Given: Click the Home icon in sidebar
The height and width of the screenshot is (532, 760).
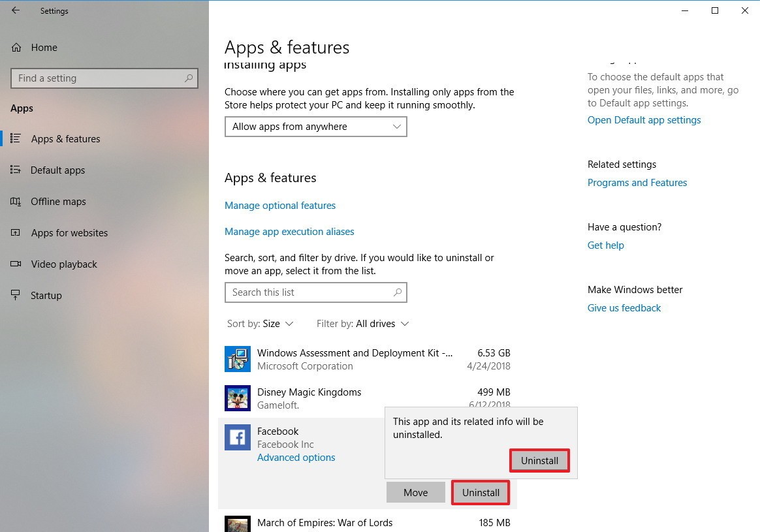Looking at the screenshot, I should pos(16,48).
